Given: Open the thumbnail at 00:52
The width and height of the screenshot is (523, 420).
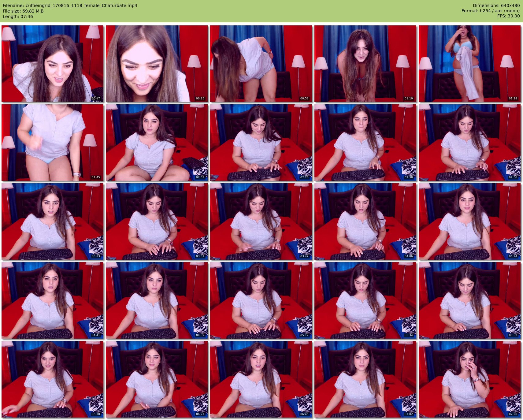Looking at the screenshot, I should (x=261, y=64).
